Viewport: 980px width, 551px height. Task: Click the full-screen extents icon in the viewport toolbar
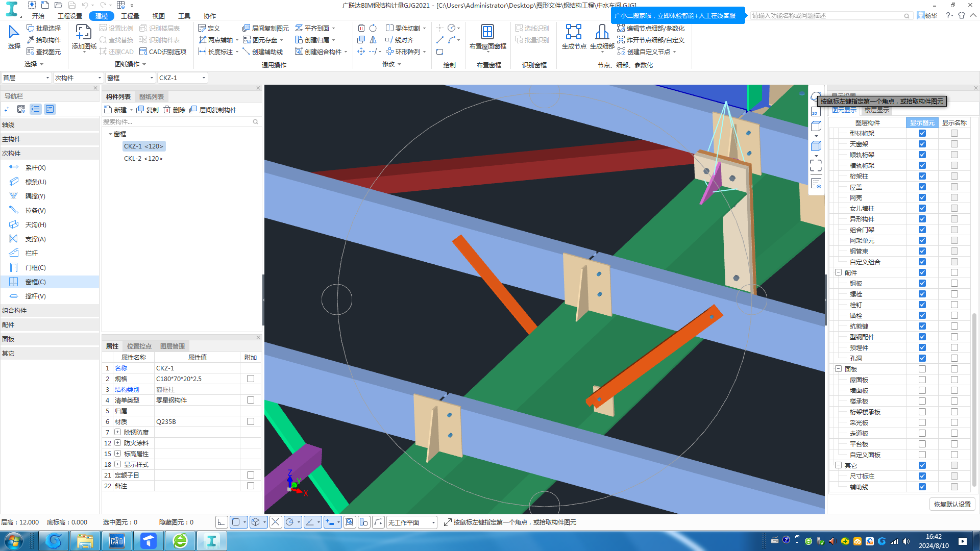[x=816, y=165]
